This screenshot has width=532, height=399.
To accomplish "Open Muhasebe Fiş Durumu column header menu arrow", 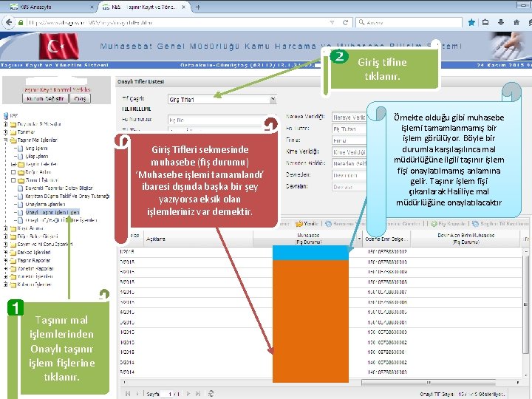I will 359,239.
